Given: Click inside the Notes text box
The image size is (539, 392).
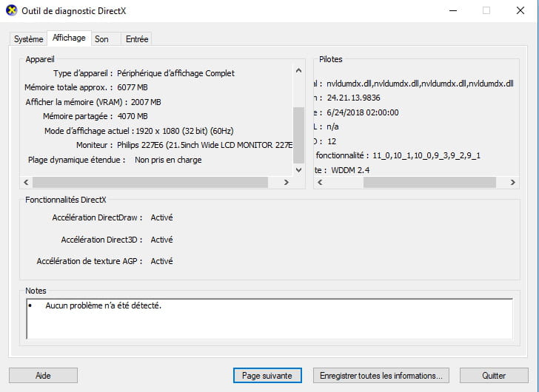Looking at the screenshot, I should (x=269, y=319).
